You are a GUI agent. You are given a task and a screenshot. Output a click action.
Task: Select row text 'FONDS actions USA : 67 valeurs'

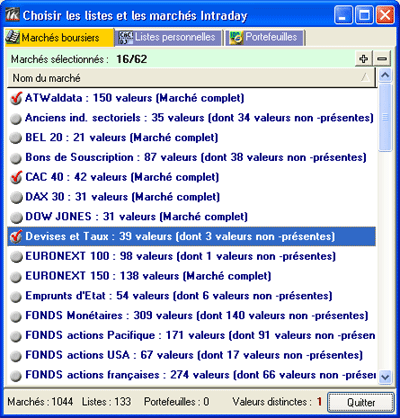(x=109, y=355)
